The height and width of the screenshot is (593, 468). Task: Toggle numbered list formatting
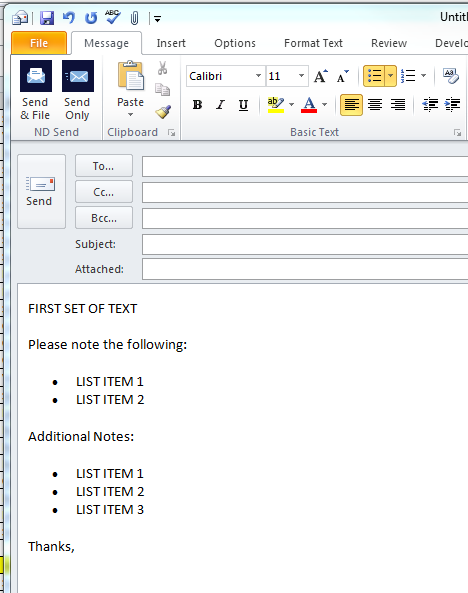[x=408, y=76]
